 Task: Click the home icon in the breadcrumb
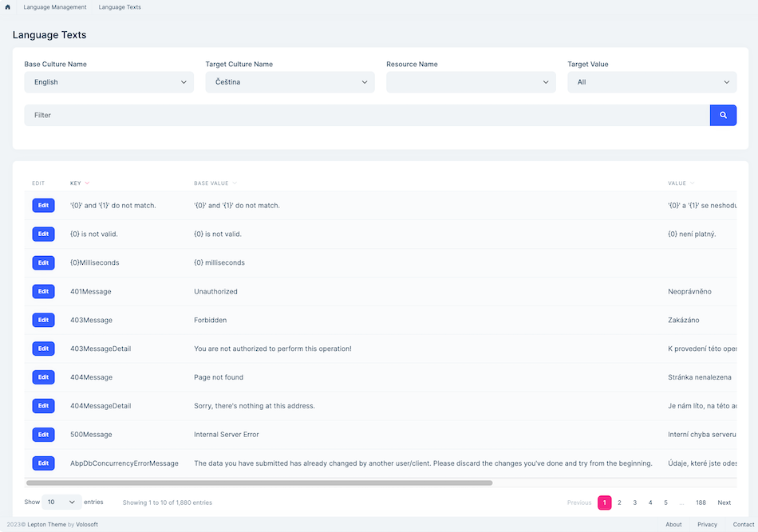tap(9, 7)
